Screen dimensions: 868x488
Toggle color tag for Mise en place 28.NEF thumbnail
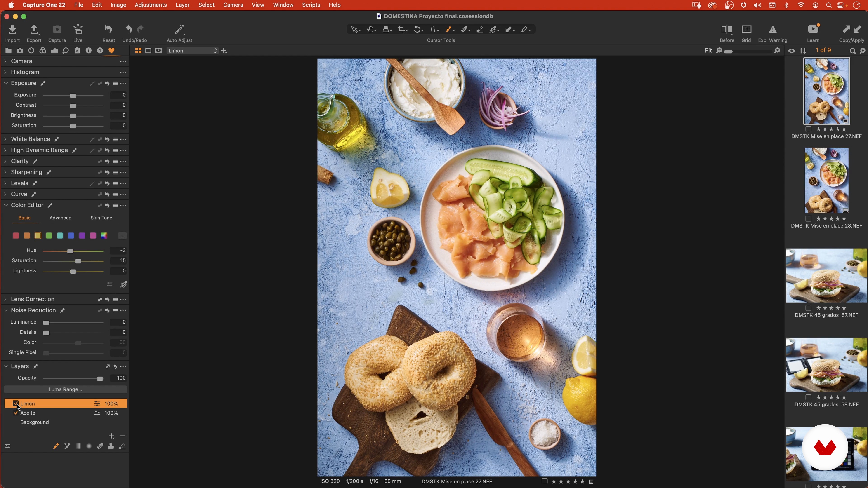point(808,218)
